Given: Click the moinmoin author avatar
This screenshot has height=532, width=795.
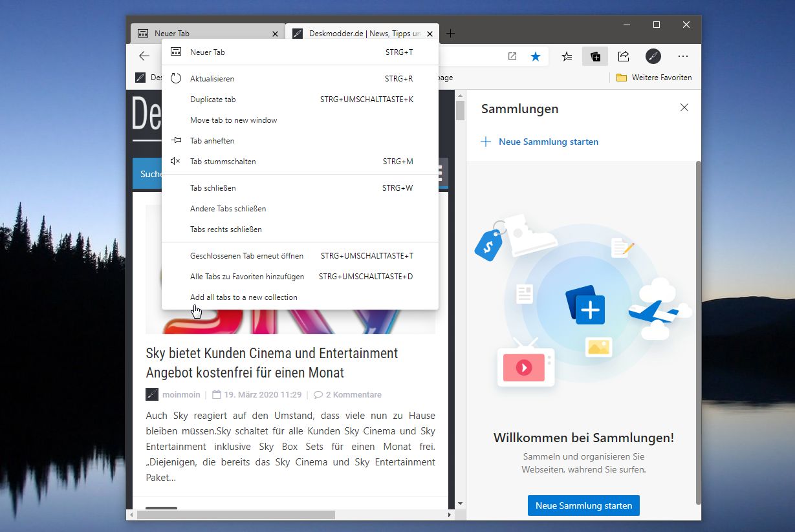Looking at the screenshot, I should tap(152, 394).
